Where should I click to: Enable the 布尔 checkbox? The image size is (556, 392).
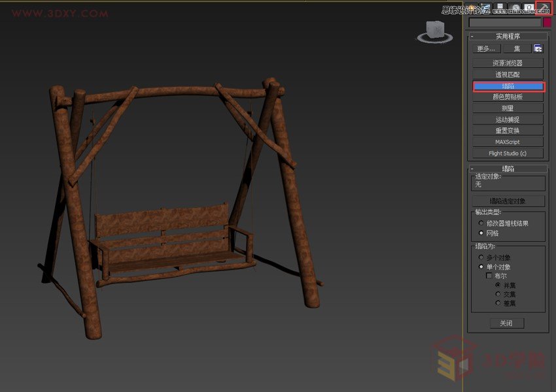[x=489, y=276]
